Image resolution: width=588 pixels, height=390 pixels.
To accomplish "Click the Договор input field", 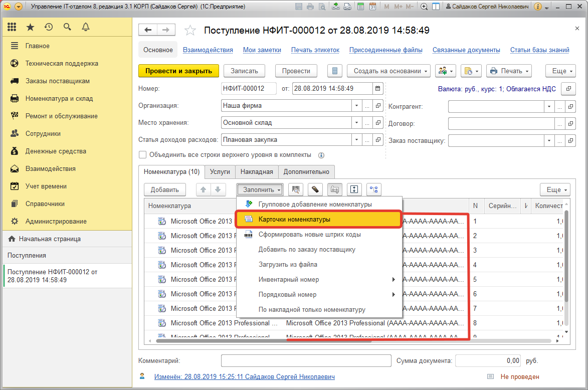I will [x=501, y=123].
